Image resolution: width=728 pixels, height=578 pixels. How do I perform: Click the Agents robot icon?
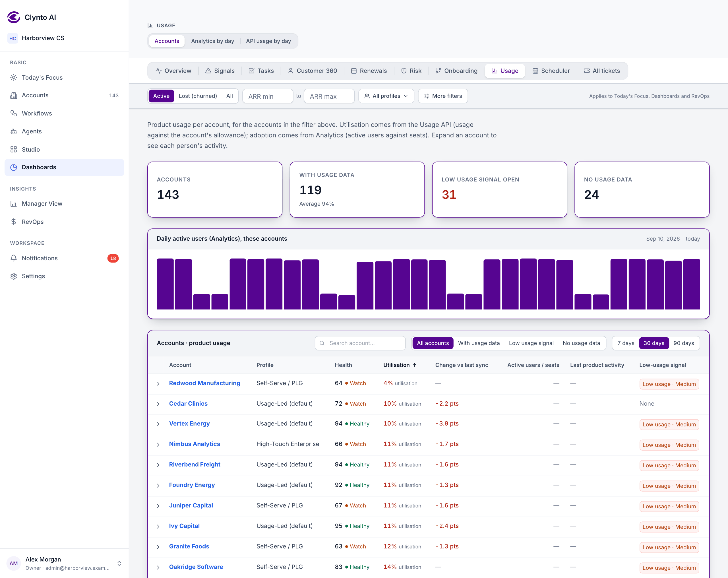(x=13, y=131)
